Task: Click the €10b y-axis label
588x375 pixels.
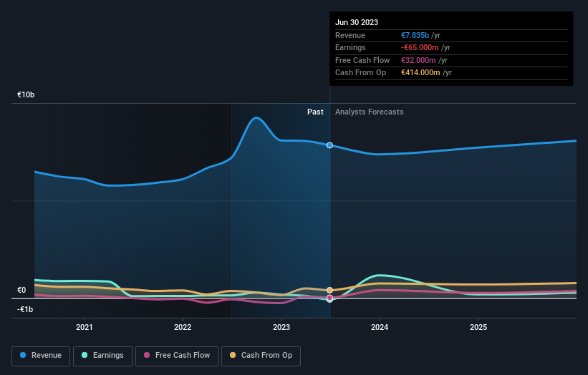Action: 26,94
